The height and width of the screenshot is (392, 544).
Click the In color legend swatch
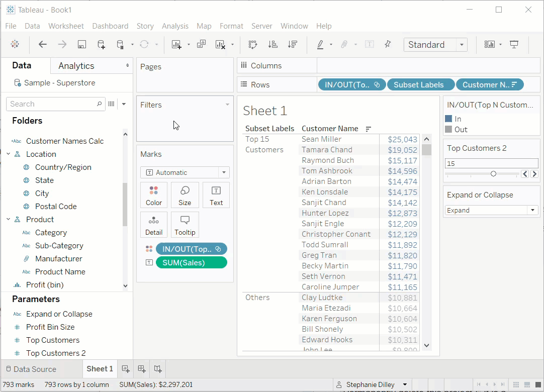448,119
